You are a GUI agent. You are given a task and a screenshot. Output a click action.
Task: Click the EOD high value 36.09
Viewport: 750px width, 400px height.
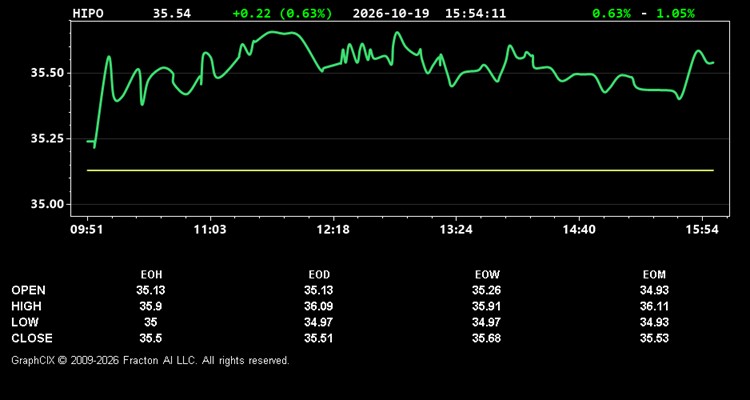(x=319, y=306)
